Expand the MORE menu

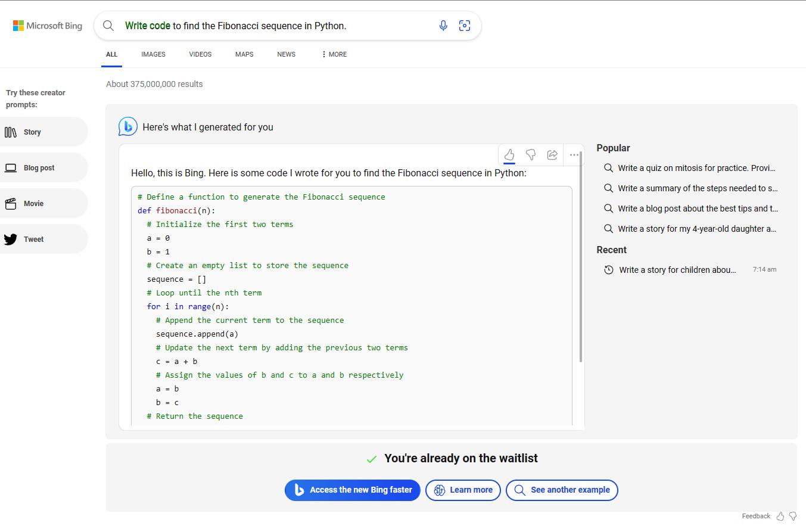tap(334, 54)
